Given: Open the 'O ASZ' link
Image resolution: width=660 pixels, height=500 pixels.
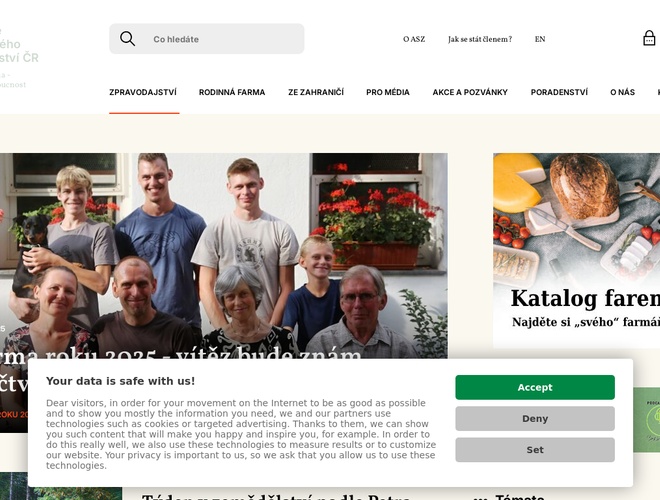Looking at the screenshot, I should coord(414,39).
